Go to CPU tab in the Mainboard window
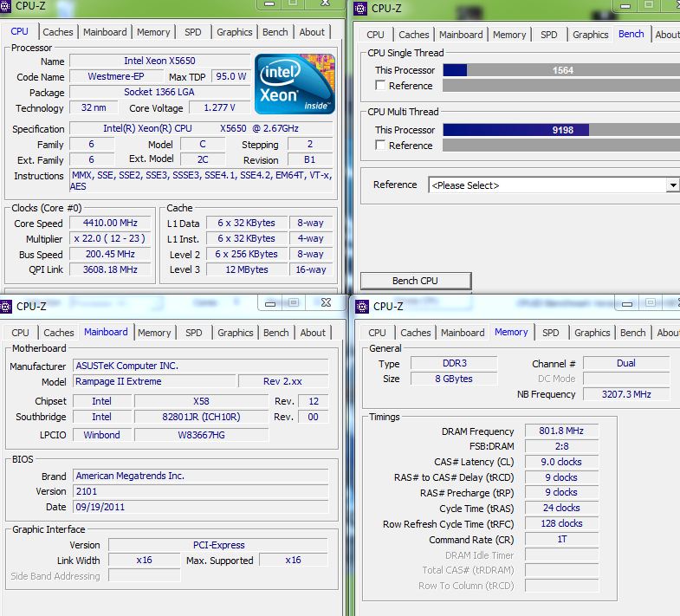 (x=21, y=333)
